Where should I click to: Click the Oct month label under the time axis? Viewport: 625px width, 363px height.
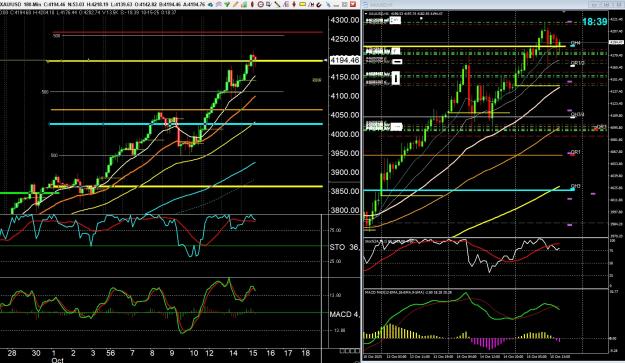tap(57, 360)
